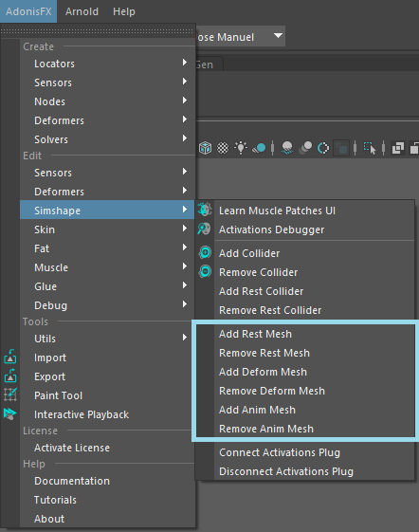Click the dotted tear-off strip of the menu
The width and height of the screenshot is (419, 532).
pyautogui.click(x=98, y=31)
